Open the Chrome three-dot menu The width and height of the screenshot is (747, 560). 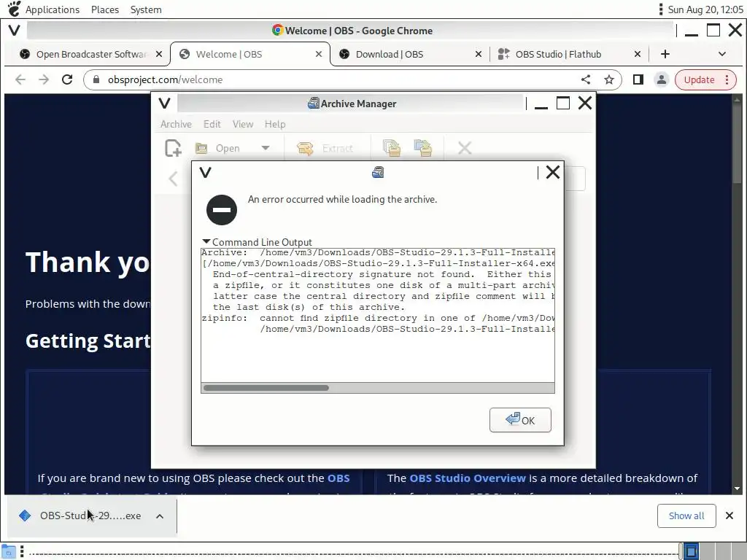(727, 79)
